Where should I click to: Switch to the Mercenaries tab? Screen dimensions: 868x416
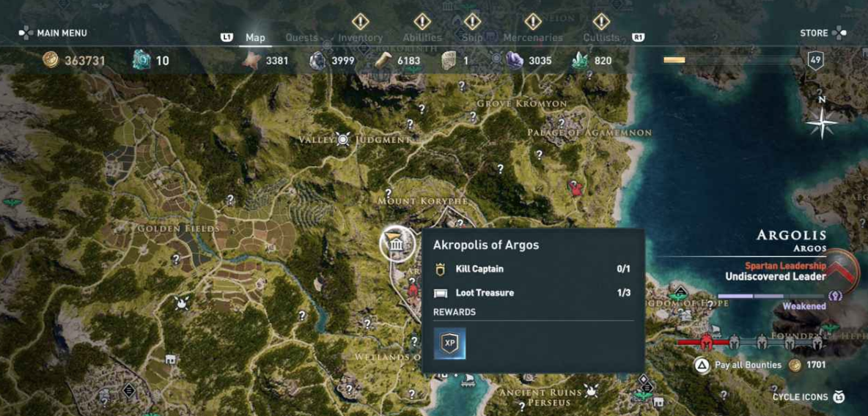532,37
